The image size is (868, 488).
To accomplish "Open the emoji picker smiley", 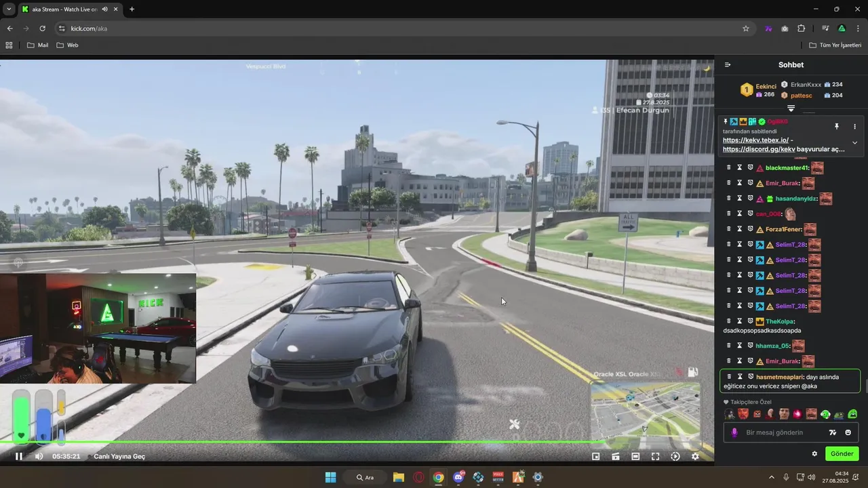I will pyautogui.click(x=848, y=432).
